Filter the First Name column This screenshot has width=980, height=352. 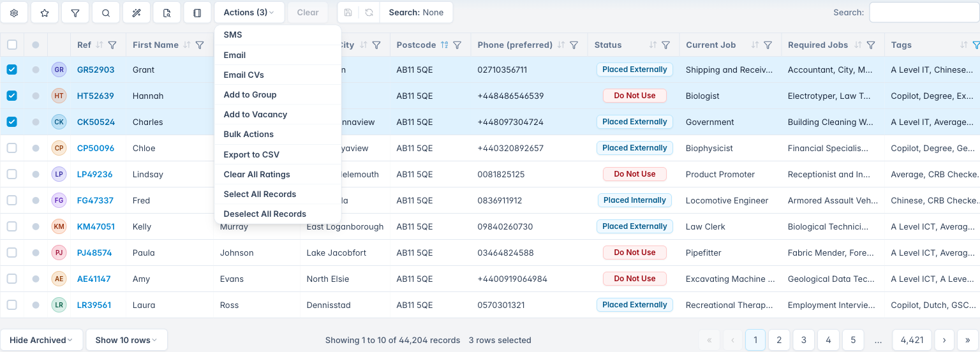click(200, 45)
